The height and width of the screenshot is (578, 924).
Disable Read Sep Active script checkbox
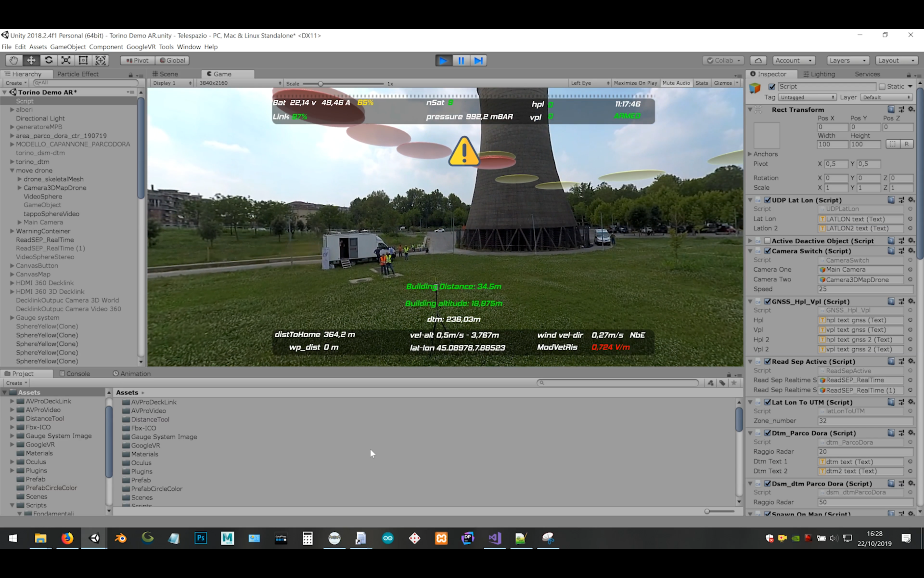point(768,361)
